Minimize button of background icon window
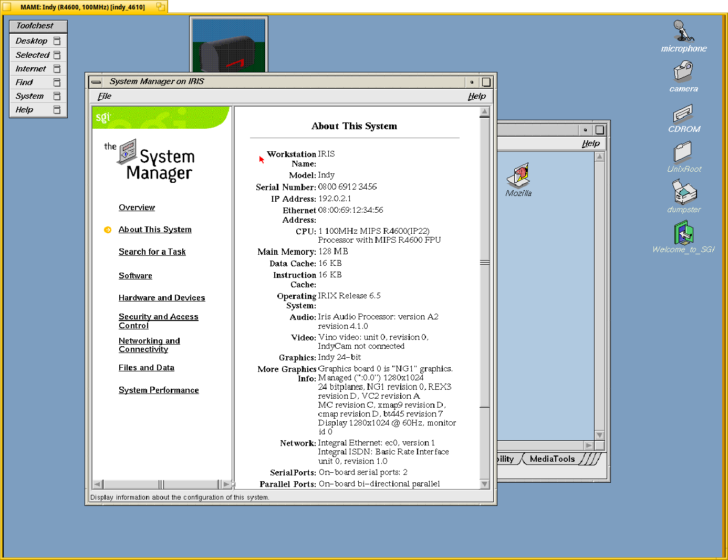This screenshot has height=560, width=728. coord(586,130)
